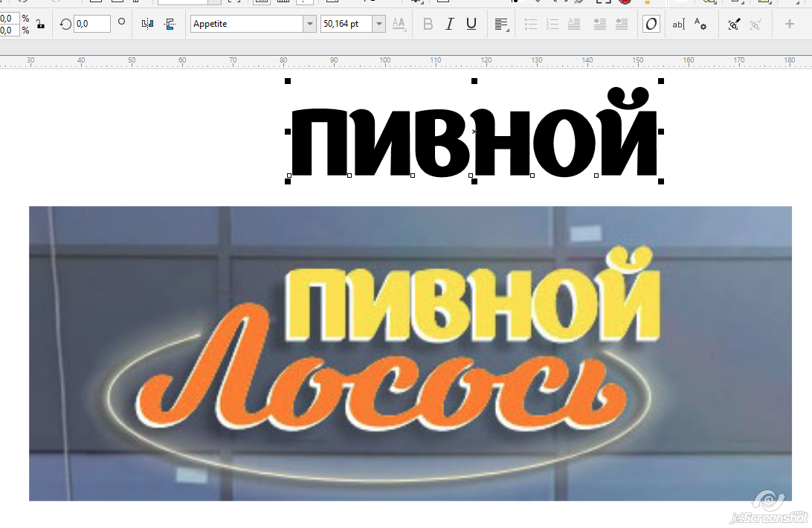Toggle the lock ratio padlock icon
812x528 pixels.
tap(40, 24)
